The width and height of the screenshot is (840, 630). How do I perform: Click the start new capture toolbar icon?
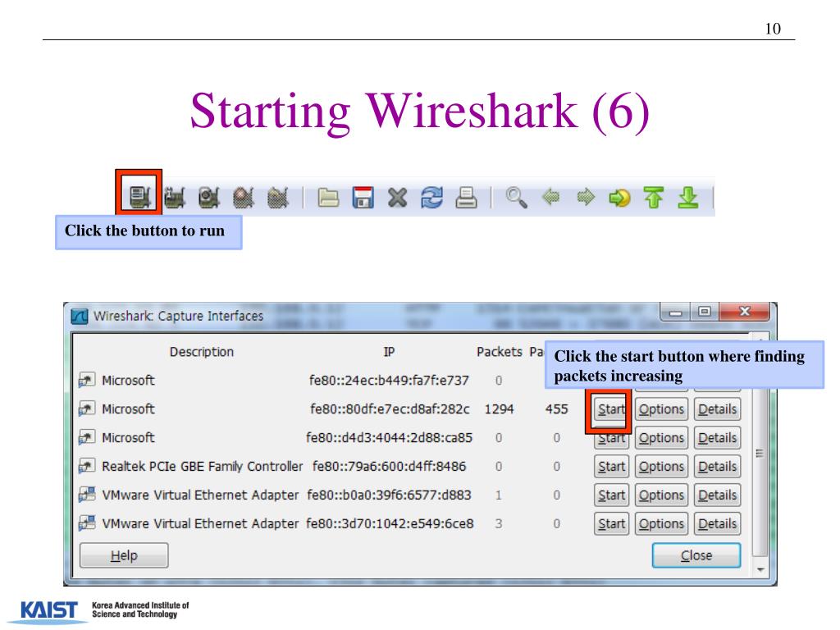tap(209, 197)
